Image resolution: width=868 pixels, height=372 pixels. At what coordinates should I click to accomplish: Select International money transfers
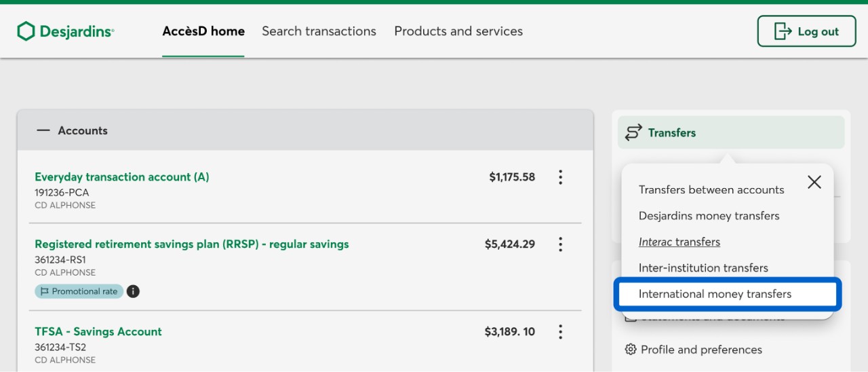pyautogui.click(x=715, y=294)
